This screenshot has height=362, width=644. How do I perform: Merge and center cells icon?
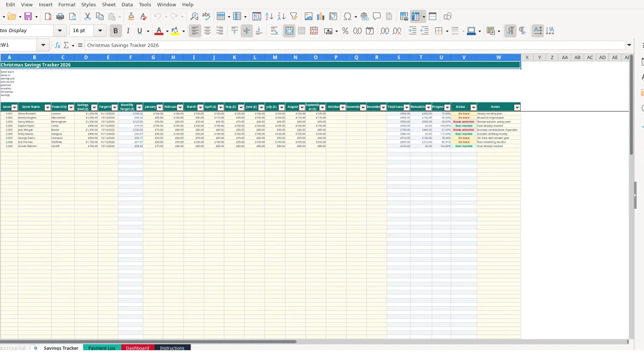(289, 31)
